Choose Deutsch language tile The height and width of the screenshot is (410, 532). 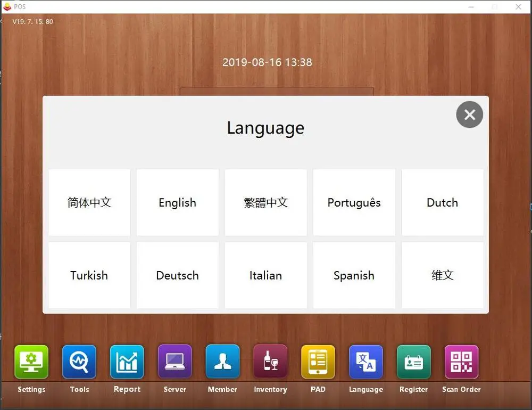tap(178, 275)
